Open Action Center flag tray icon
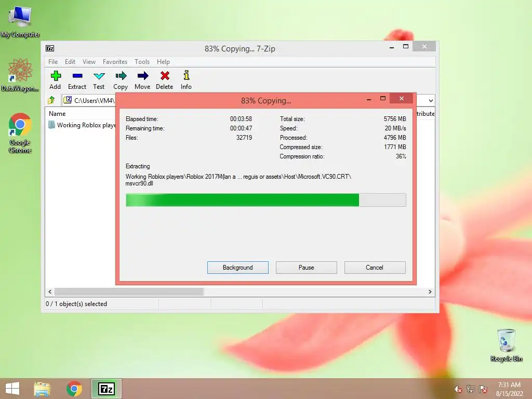The width and height of the screenshot is (532, 399). pos(483,389)
